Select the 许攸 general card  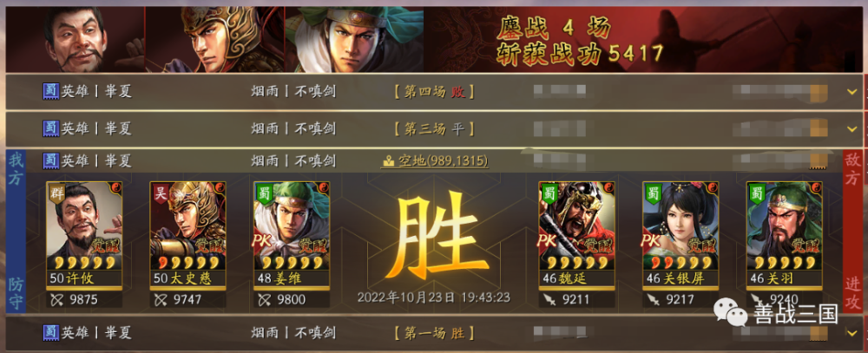pyautogui.click(x=84, y=235)
